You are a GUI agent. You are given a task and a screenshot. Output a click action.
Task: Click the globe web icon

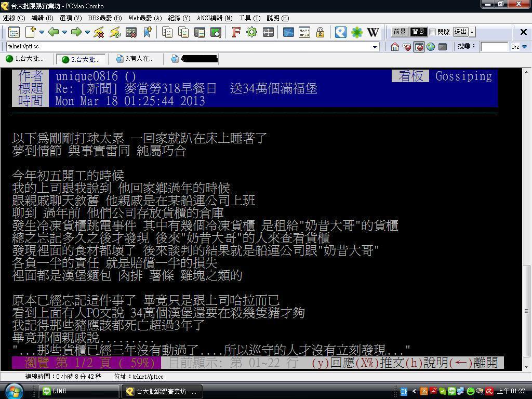tap(431, 47)
